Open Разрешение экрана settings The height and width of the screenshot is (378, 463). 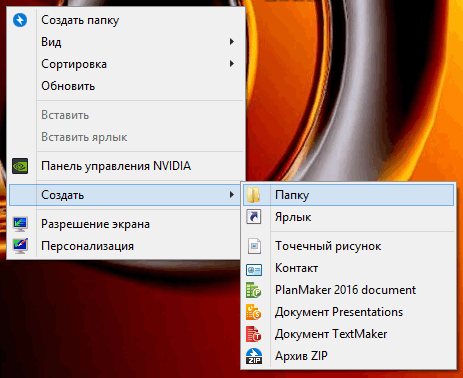pos(126,224)
